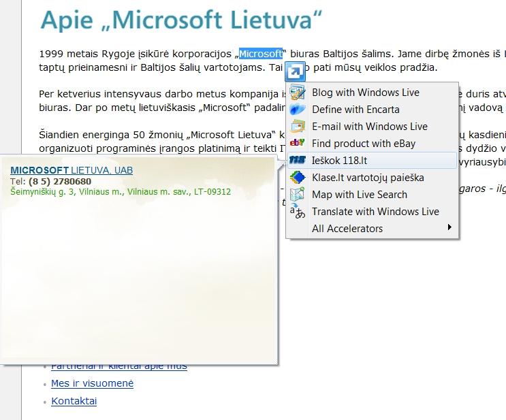Image resolution: width=506 pixels, height=420 pixels.
Task: Open the Mes ir visuomenė link
Action: pyautogui.click(x=93, y=383)
